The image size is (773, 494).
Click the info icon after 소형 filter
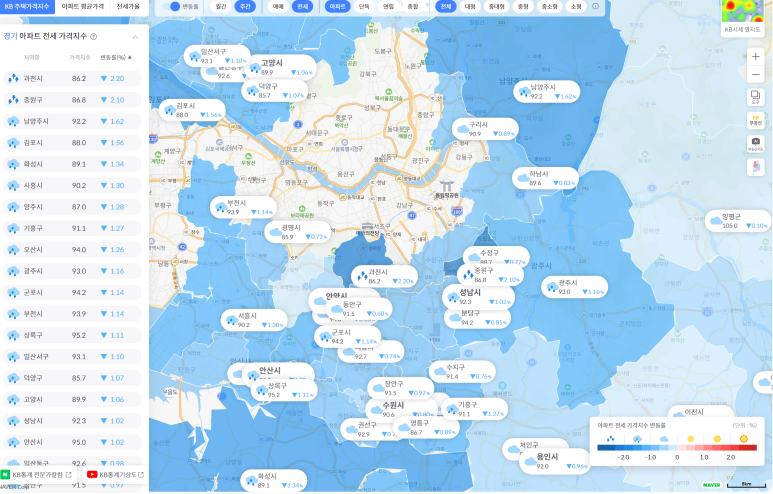595,6
